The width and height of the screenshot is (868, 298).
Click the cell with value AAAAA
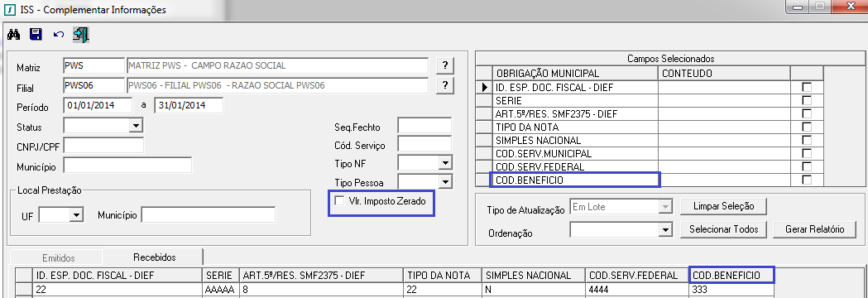pyautogui.click(x=221, y=289)
